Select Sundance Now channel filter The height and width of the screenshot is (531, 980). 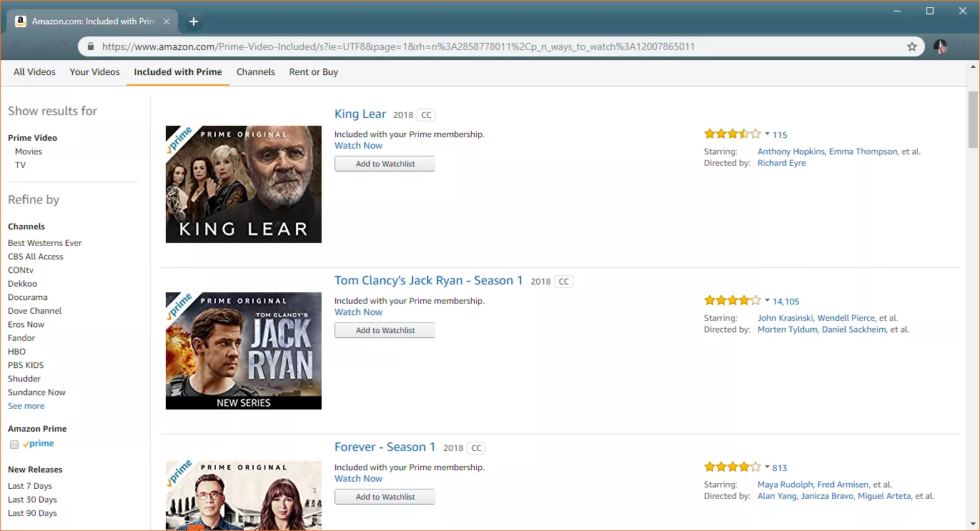click(x=36, y=392)
